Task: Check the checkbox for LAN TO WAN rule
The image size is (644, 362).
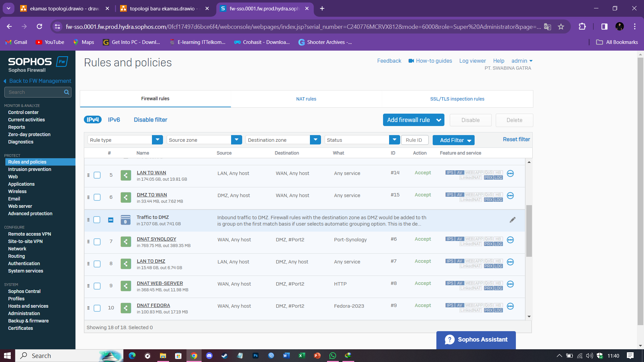Action: (97, 175)
